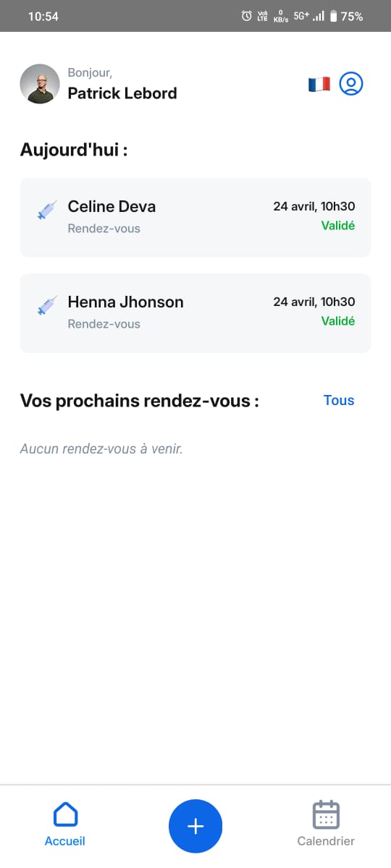
Task: Open the user profile icon
Action: 351,84
